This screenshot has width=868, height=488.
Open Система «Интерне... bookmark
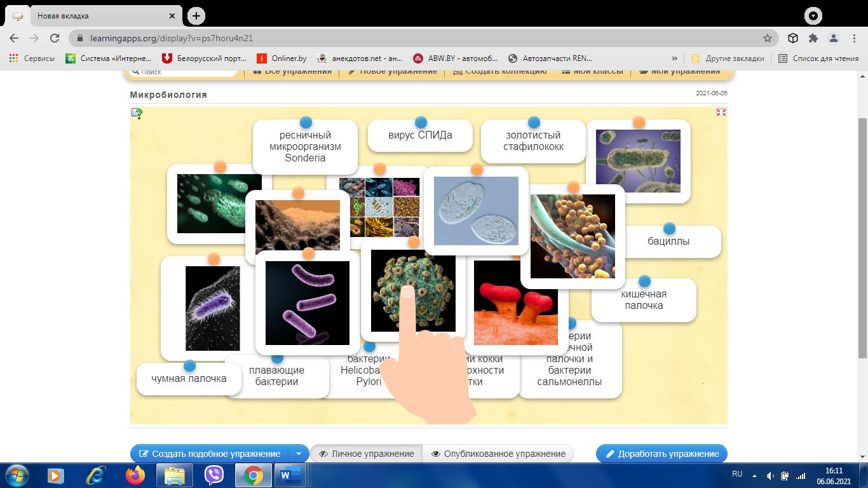point(109,58)
